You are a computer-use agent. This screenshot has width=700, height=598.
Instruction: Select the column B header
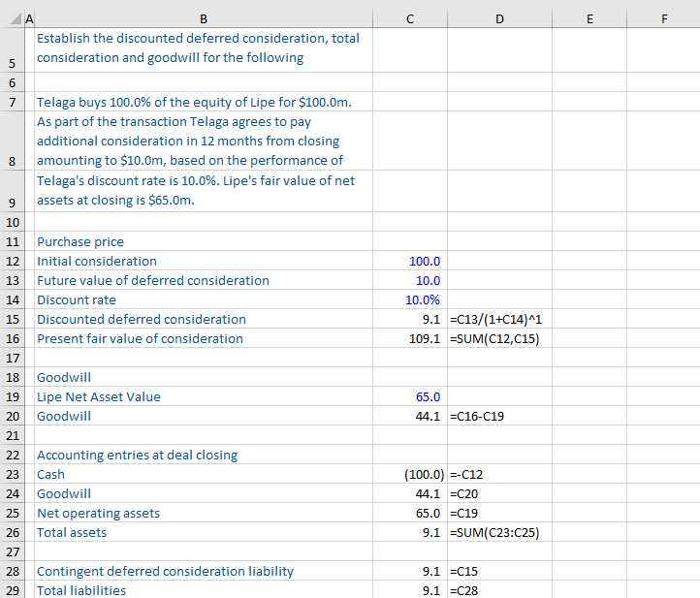203,16
